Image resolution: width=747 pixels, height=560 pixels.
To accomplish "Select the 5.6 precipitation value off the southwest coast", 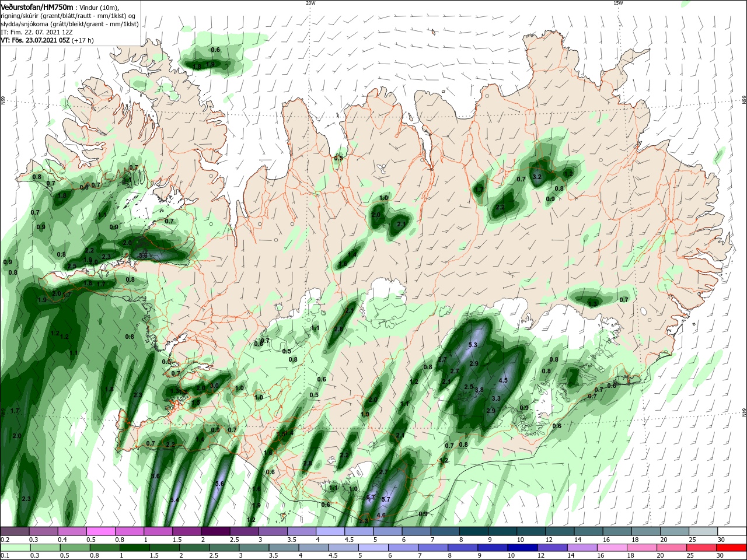I will [x=219, y=484].
